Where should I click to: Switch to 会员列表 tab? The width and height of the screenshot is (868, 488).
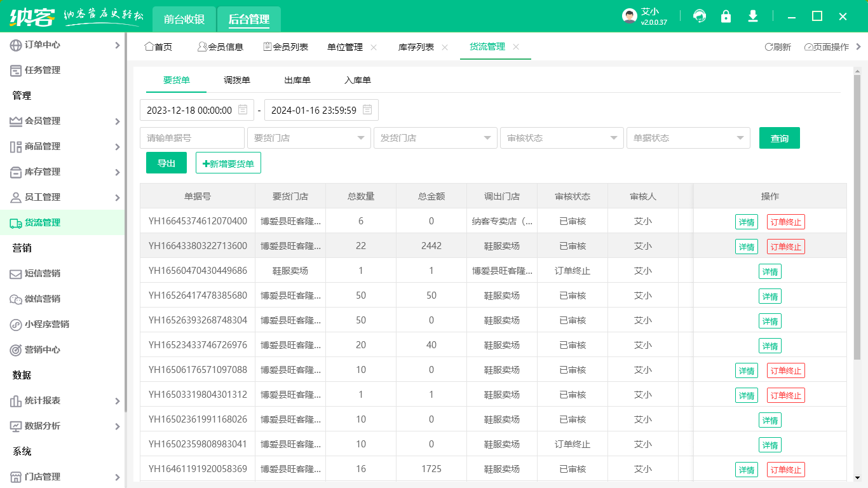tap(286, 47)
